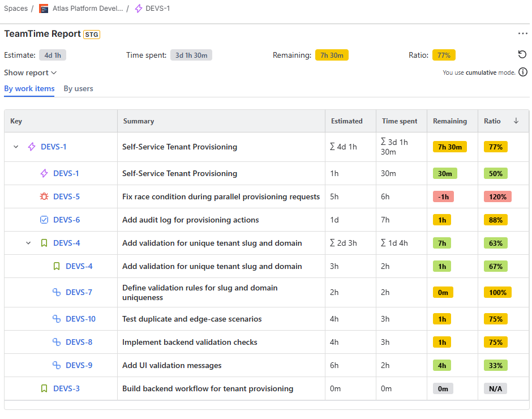Click the Atlas Platform project avatar icon

point(44,8)
